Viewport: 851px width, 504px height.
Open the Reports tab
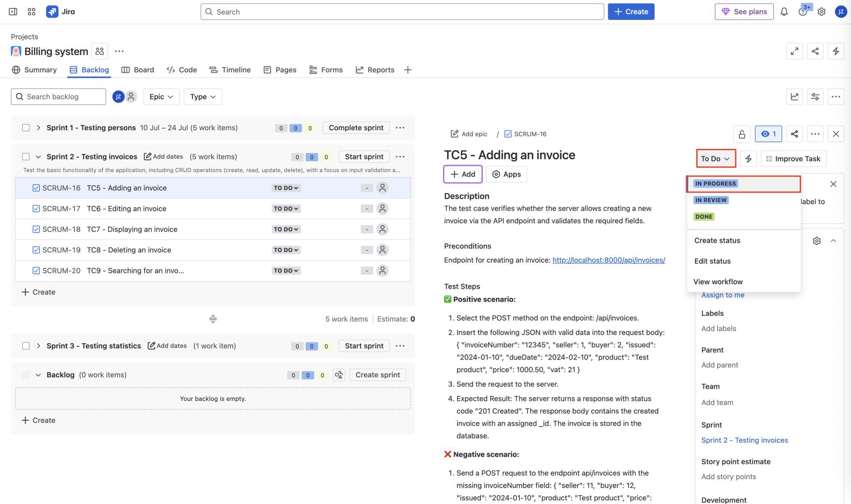pyautogui.click(x=375, y=70)
